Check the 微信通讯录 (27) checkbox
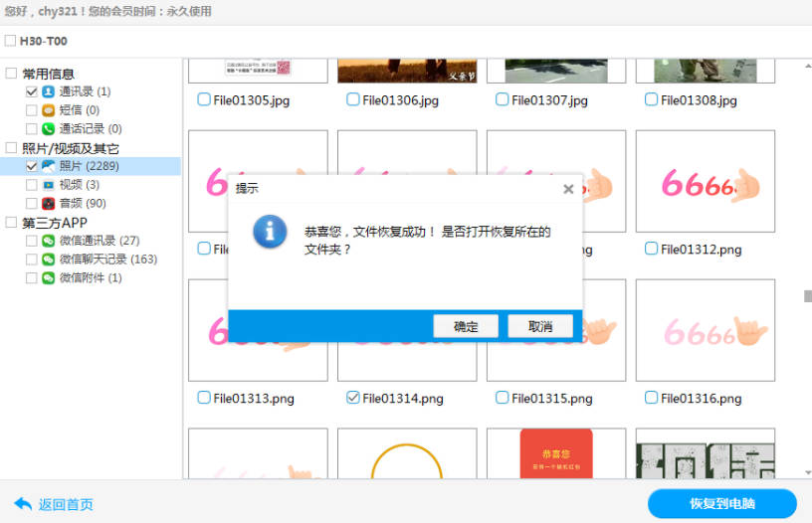 pyautogui.click(x=32, y=241)
